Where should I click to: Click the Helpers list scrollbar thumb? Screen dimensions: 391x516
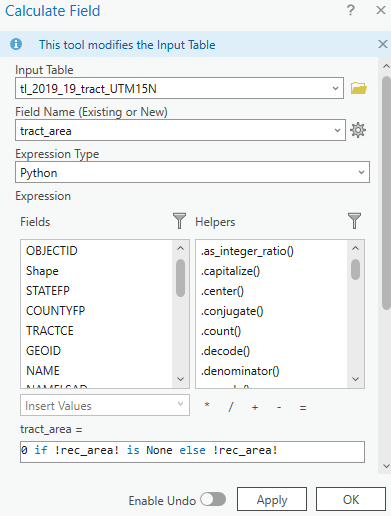point(356,269)
